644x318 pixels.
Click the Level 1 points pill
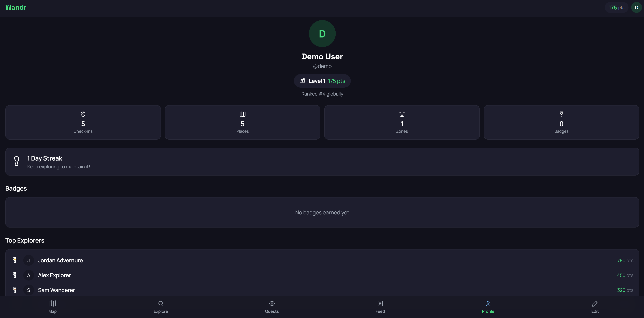coord(322,81)
